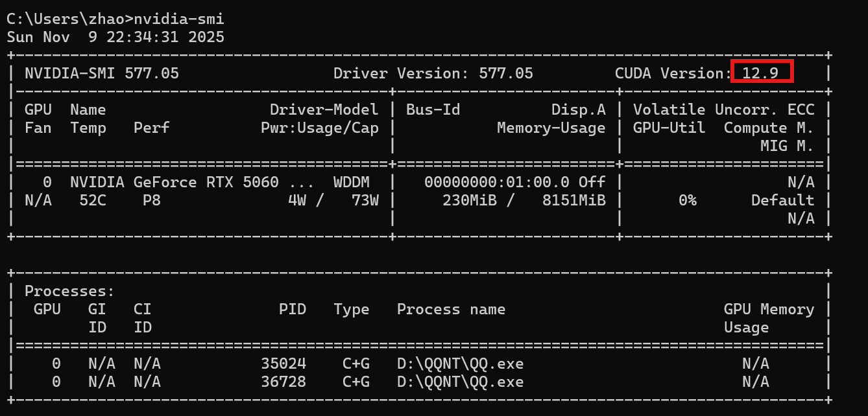This screenshot has height=416, width=868.
Task: Click the P8 performance state value
Action: pos(152,200)
